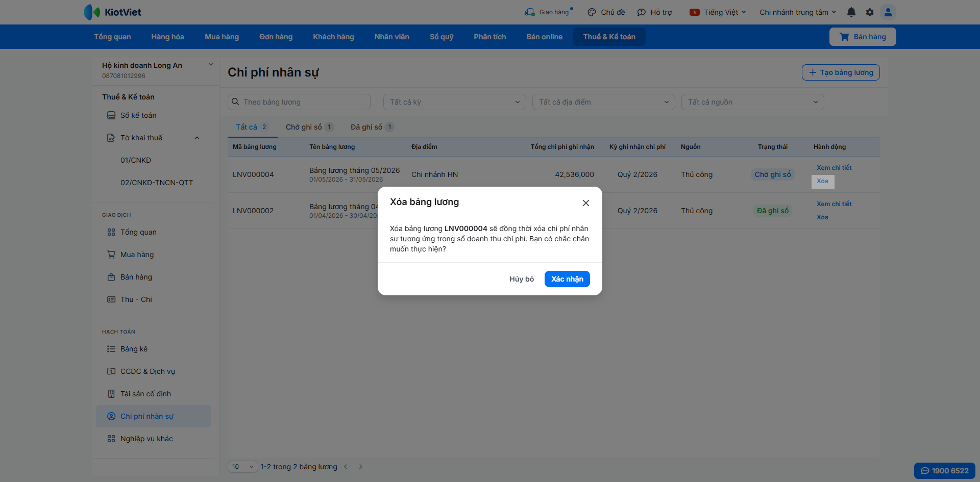Screen dimensions: 980x482
Task: Open the settings gear icon
Action: coord(870,12)
